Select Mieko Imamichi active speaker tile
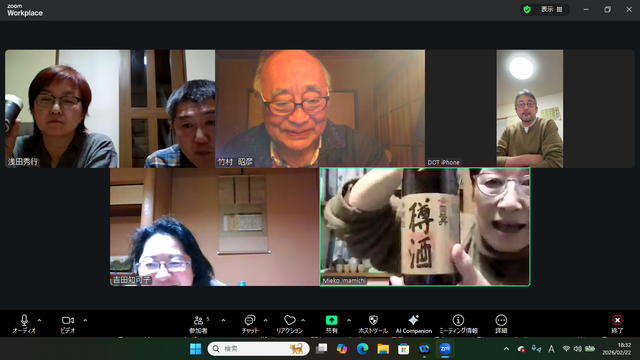This screenshot has width=640, height=360. (x=425, y=227)
